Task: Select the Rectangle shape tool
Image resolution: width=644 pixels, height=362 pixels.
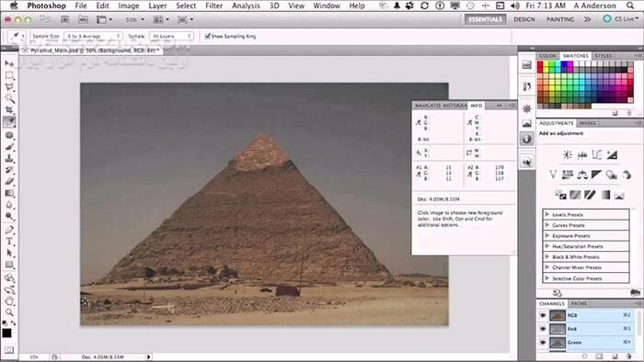Action: (9, 265)
